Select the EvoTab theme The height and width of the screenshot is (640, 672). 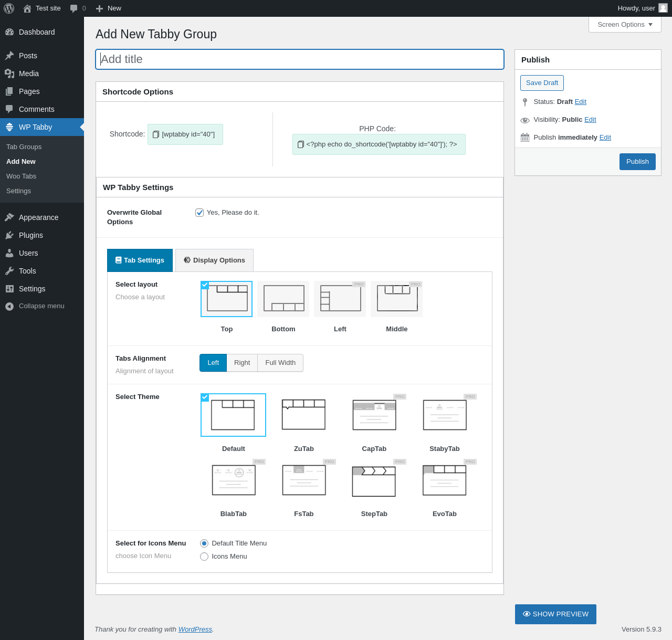(445, 480)
